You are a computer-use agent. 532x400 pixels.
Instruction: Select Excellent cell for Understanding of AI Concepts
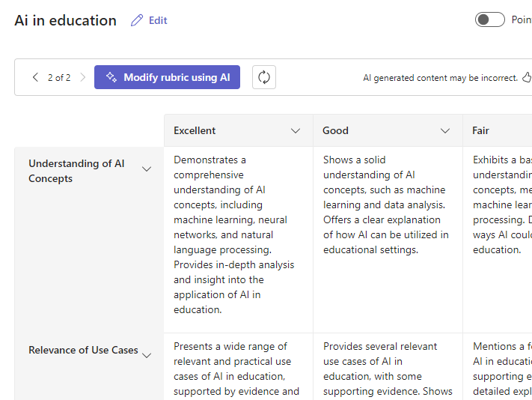pyautogui.click(x=238, y=234)
